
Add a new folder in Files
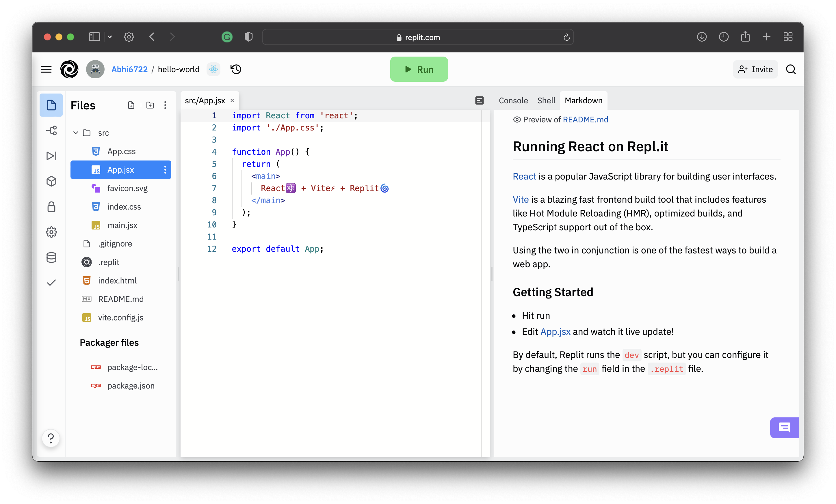coord(150,105)
